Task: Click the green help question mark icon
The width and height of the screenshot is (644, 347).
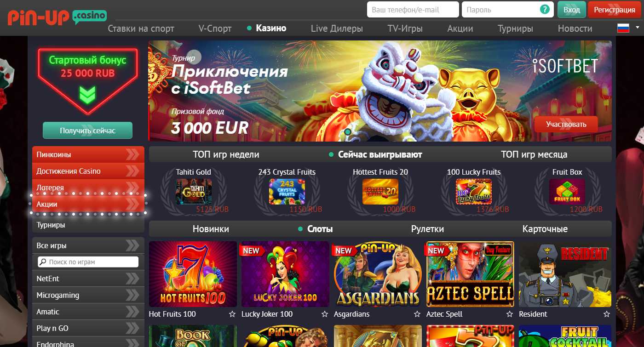Action: pos(545,9)
